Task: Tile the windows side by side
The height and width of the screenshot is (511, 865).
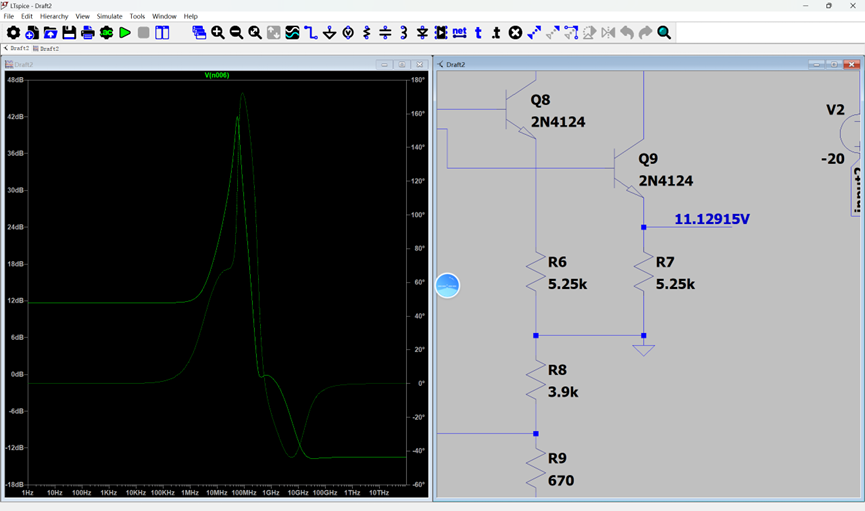Action: [x=162, y=33]
